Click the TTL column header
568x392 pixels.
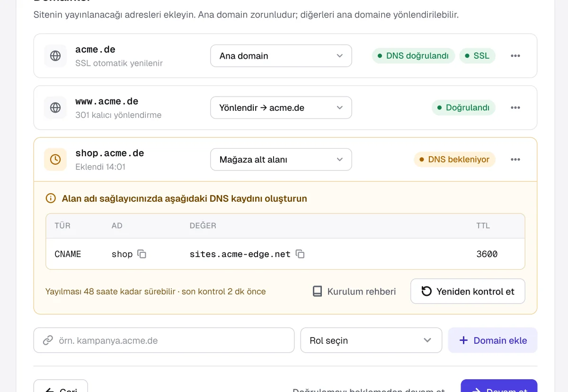(483, 226)
